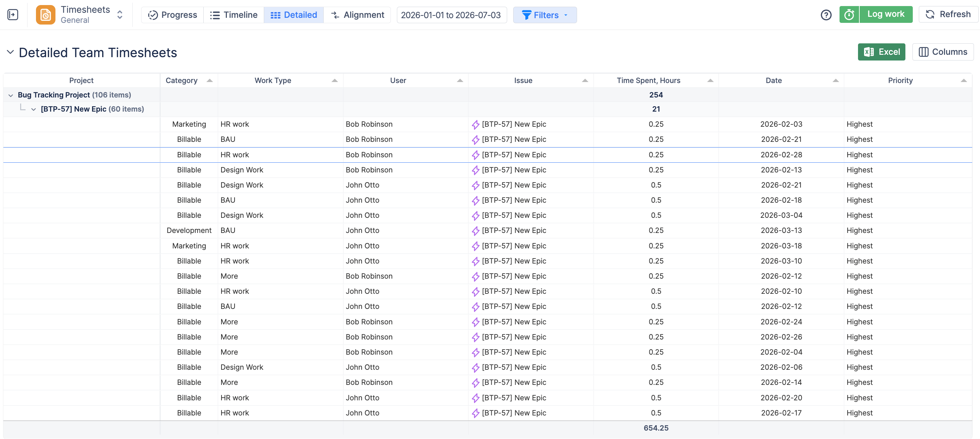
Task: Collapse the Detailed Team Timesheets section
Action: [x=10, y=52]
